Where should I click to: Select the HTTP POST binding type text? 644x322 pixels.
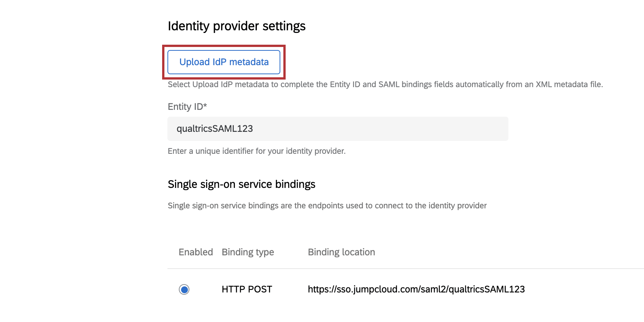point(247,289)
